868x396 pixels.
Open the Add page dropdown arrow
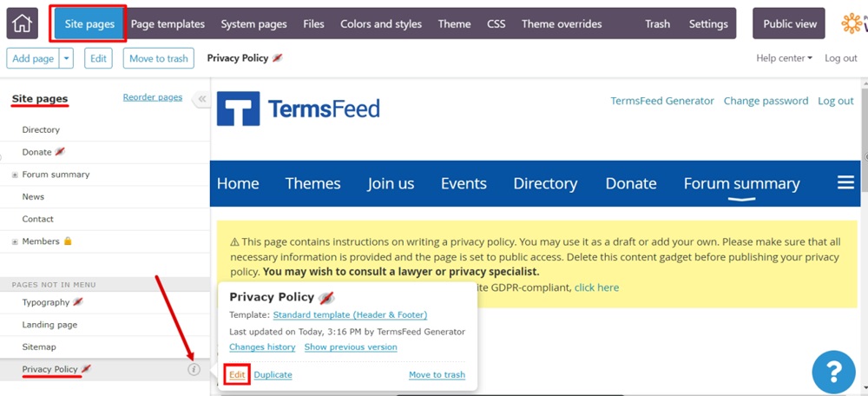[67, 58]
